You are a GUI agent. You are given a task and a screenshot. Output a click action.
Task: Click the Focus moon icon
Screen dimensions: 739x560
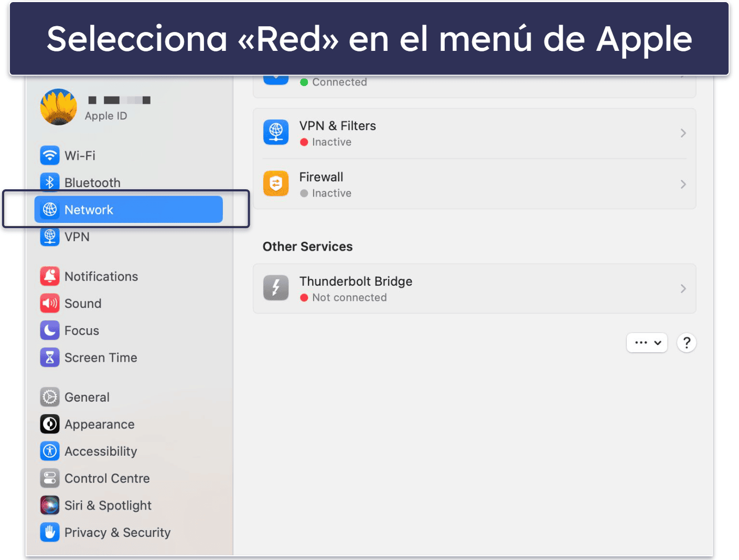[x=50, y=330]
